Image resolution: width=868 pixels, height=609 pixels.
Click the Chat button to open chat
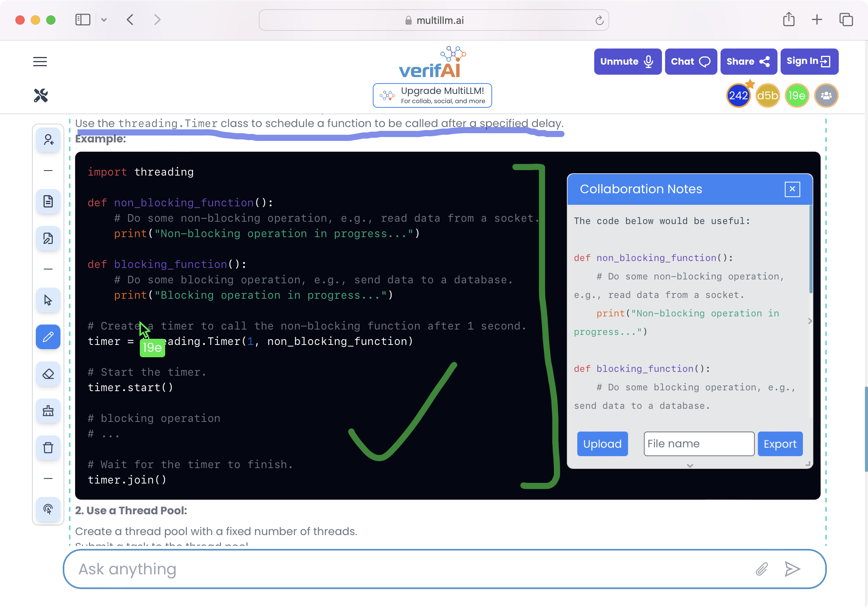(690, 61)
